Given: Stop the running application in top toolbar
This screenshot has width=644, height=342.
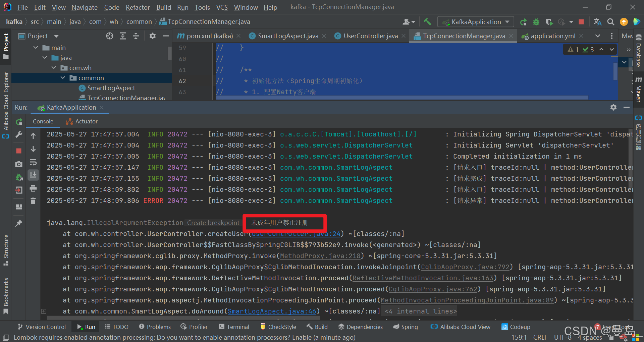Looking at the screenshot, I should (x=581, y=22).
